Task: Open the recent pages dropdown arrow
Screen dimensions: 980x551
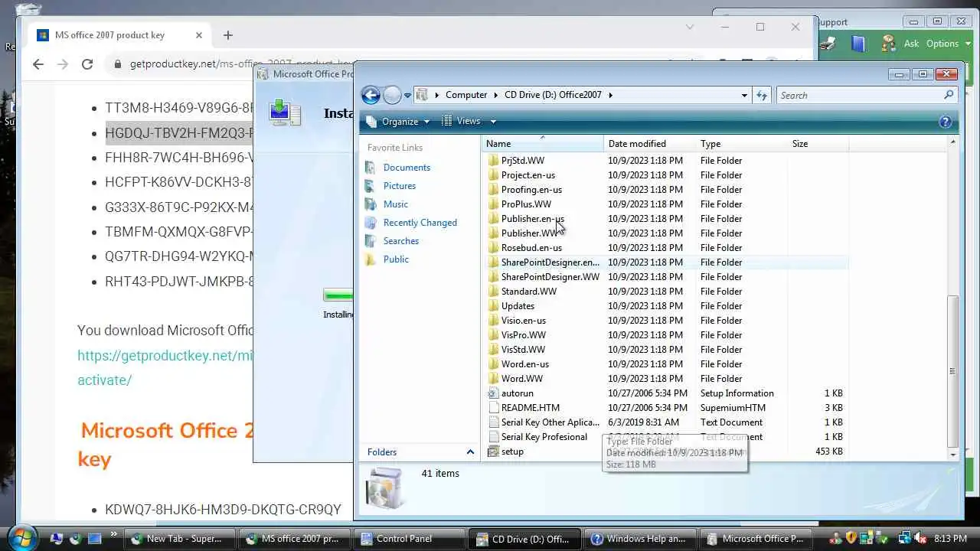Action: click(407, 96)
